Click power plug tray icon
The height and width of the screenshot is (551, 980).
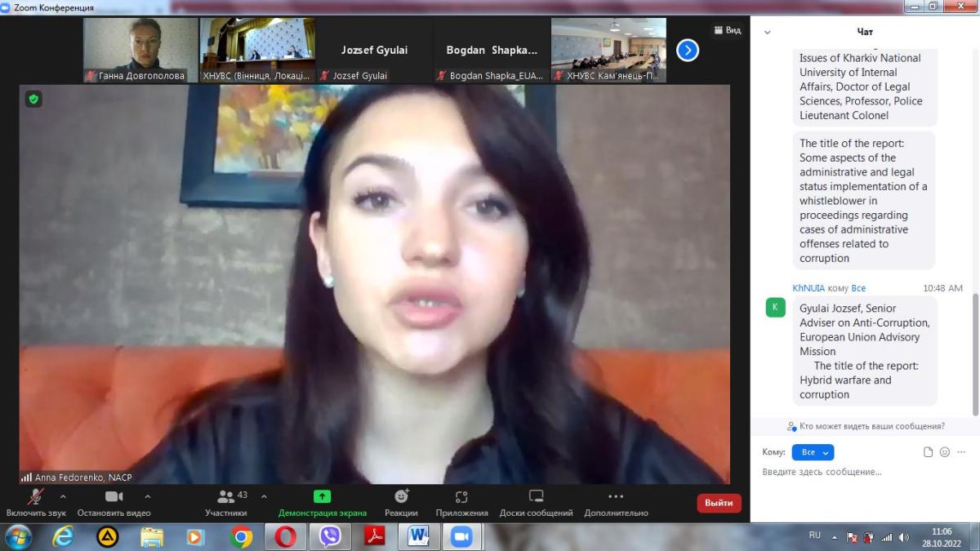pyautogui.click(x=869, y=537)
